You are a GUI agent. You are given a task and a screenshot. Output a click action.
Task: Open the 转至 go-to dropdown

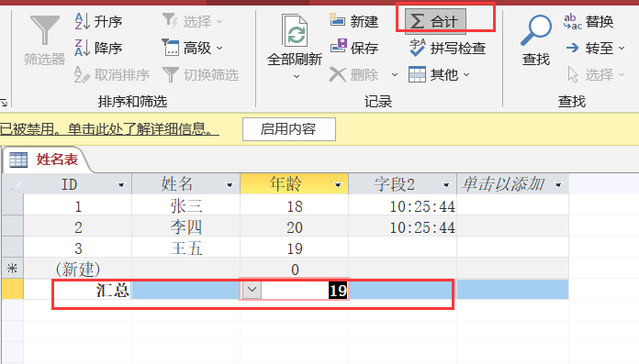click(595, 48)
